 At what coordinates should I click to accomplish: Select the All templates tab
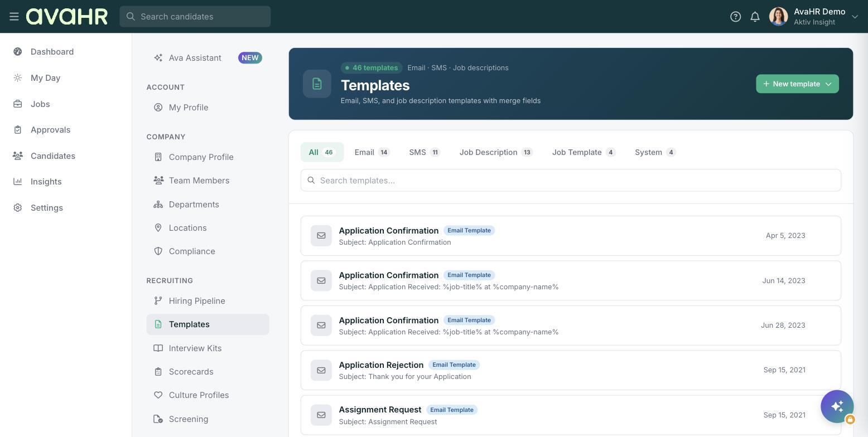[x=322, y=152]
